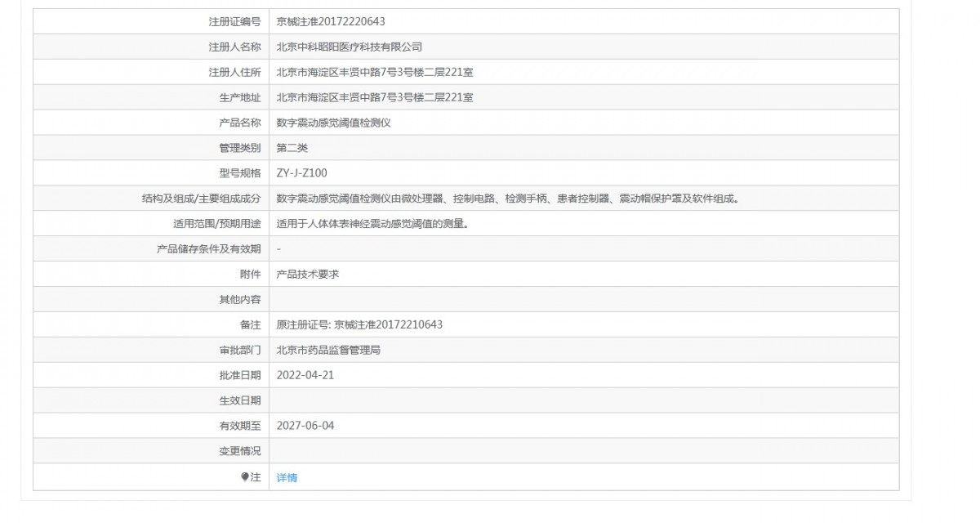
Task: Click the 审批部门 label
Action: pyautogui.click(x=240, y=351)
